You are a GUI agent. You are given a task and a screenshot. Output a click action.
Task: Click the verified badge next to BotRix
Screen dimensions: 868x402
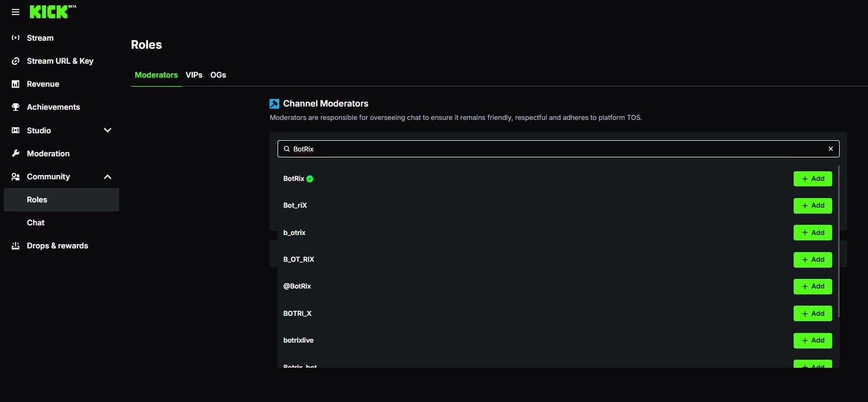pos(310,179)
